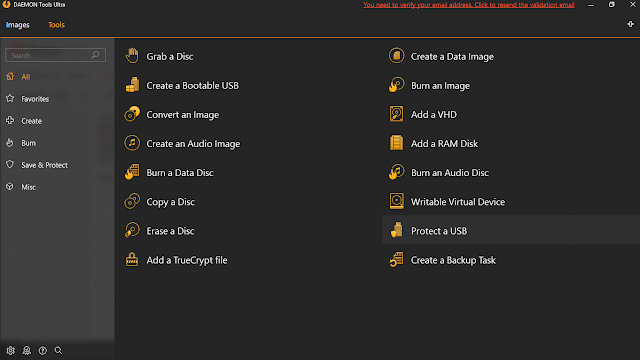Open the Writable Virtual Device tool
Screen dimensions: 640x360
[458, 202]
